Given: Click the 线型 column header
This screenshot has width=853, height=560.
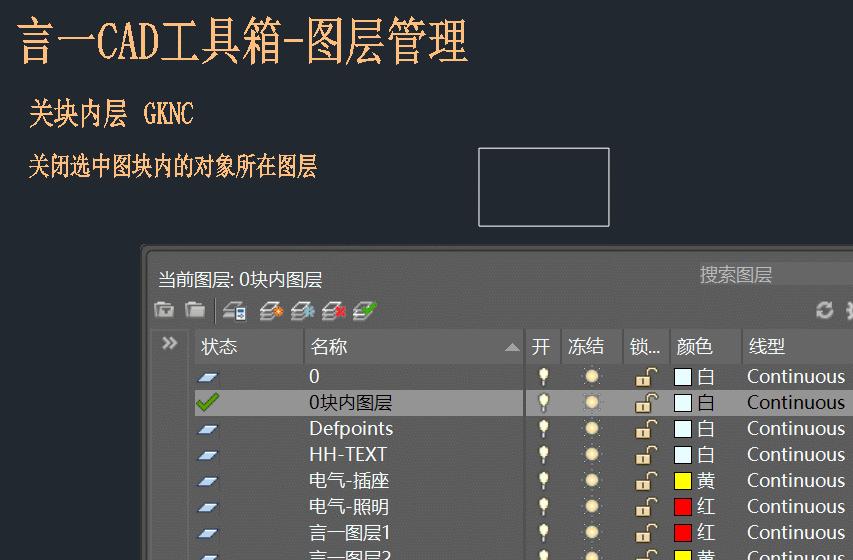Looking at the screenshot, I should (798, 346).
